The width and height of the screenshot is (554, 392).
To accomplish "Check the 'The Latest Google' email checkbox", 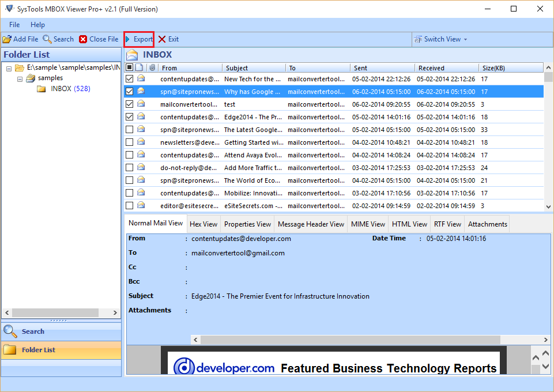I will pos(130,130).
